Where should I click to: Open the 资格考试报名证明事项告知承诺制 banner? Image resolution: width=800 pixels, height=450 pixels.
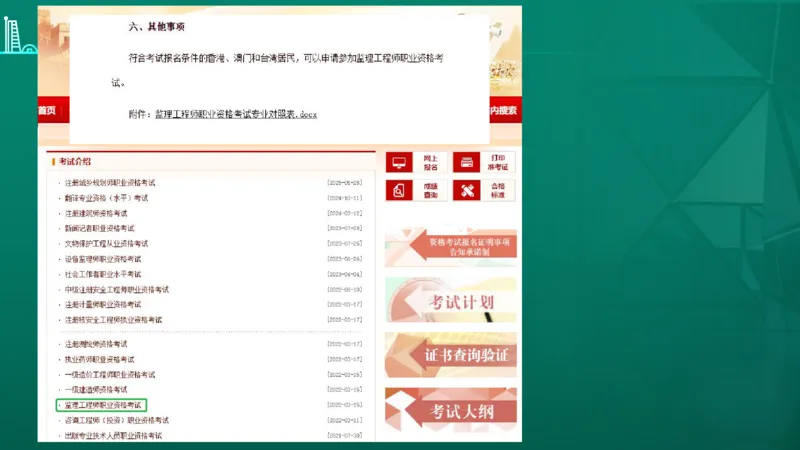tap(451, 247)
